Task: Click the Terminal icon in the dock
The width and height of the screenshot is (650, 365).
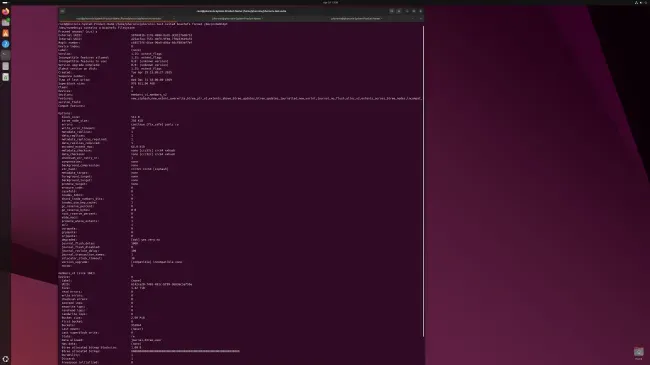Action: 5,55
